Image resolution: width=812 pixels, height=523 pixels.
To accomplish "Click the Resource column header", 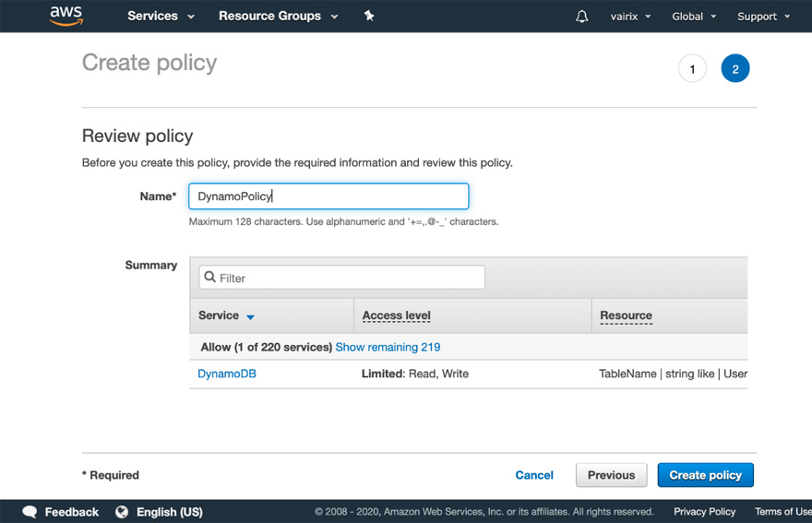I will [626, 315].
